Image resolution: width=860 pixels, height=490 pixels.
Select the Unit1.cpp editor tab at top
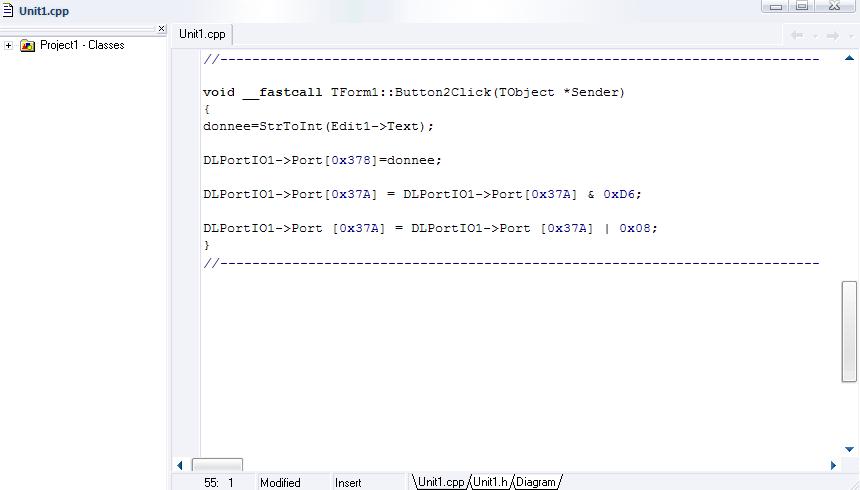[x=202, y=34]
